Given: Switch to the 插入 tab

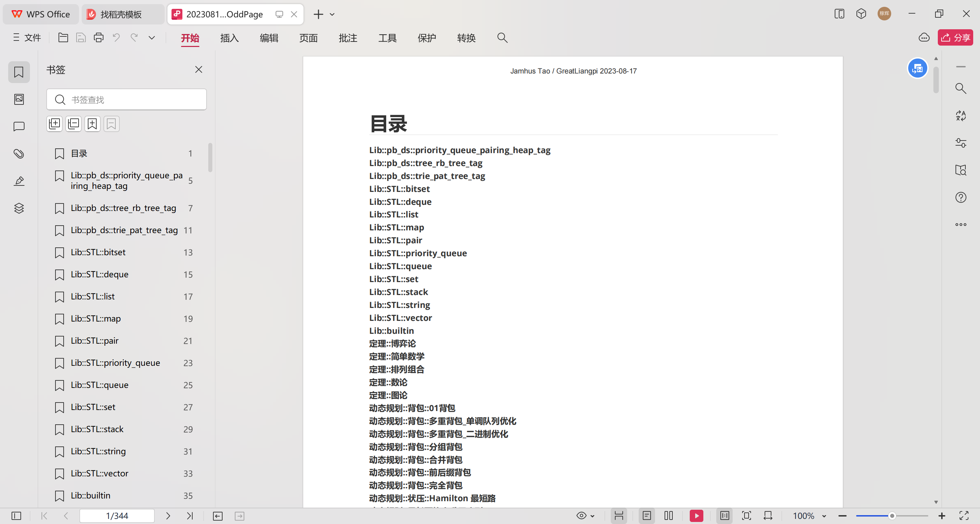Looking at the screenshot, I should [229, 38].
